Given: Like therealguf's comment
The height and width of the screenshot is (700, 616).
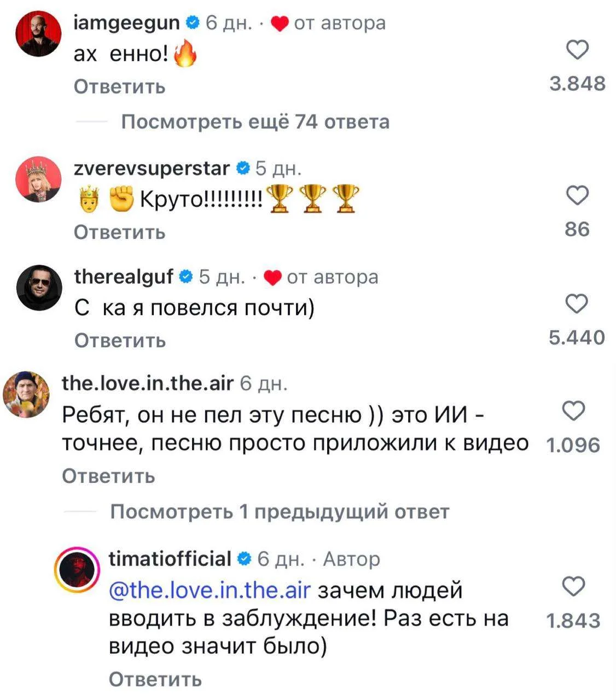Looking at the screenshot, I should point(577,304).
